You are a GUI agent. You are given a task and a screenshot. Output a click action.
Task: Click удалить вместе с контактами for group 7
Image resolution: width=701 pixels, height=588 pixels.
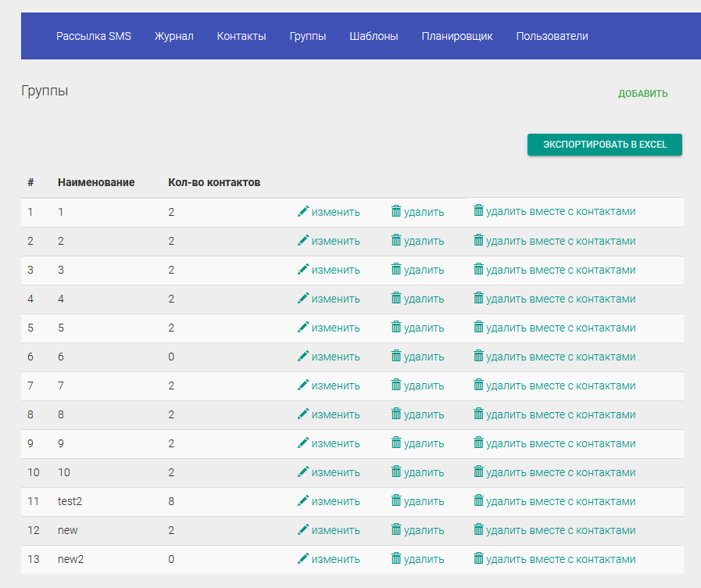(560, 385)
